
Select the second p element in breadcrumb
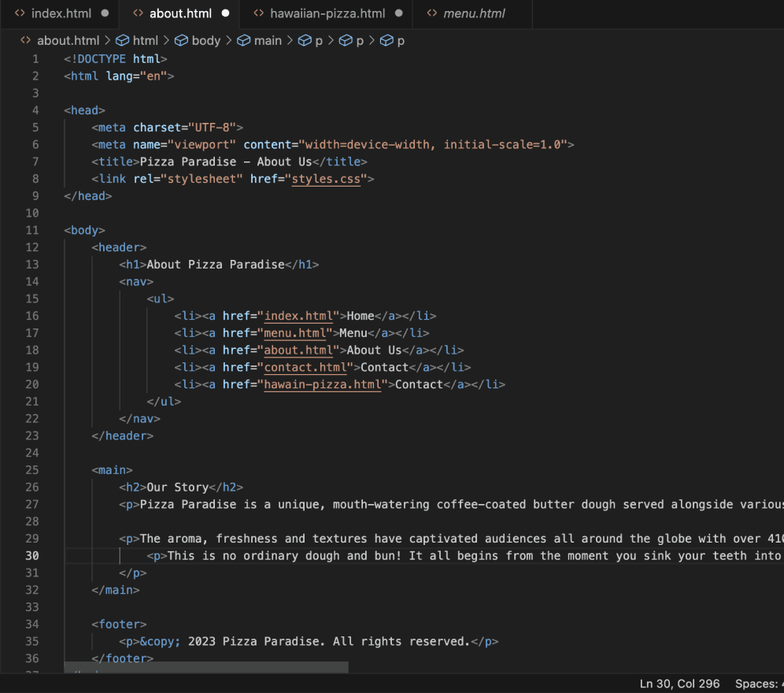[360, 41]
